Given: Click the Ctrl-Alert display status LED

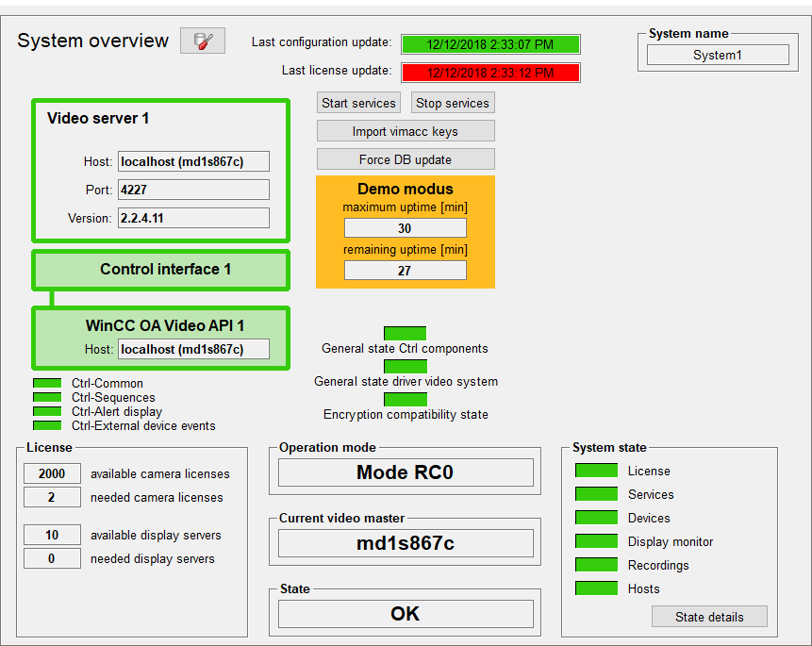Looking at the screenshot, I should 46,411.
